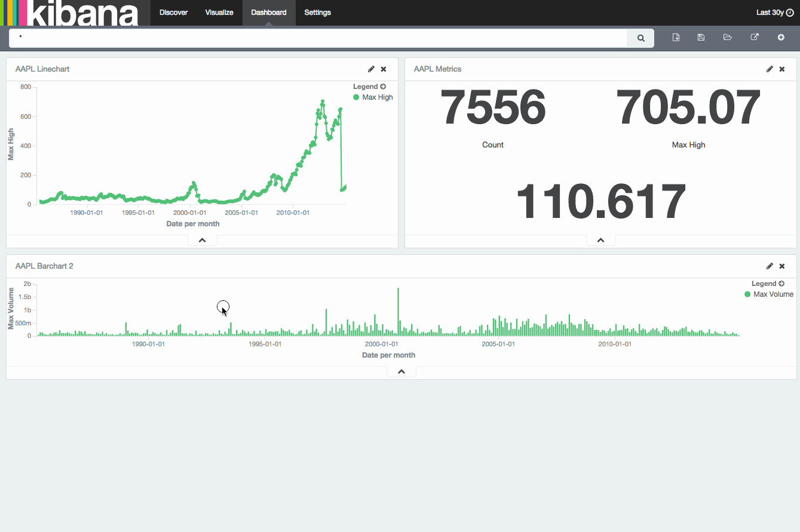The image size is (800, 532).
Task: Run the search with the magnifier button
Action: (x=640, y=38)
